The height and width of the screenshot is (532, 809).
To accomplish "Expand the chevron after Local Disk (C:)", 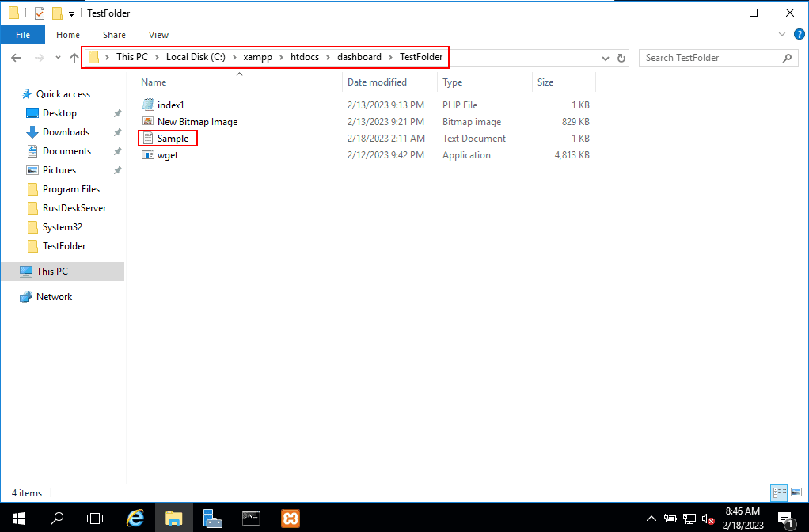I will coord(235,56).
